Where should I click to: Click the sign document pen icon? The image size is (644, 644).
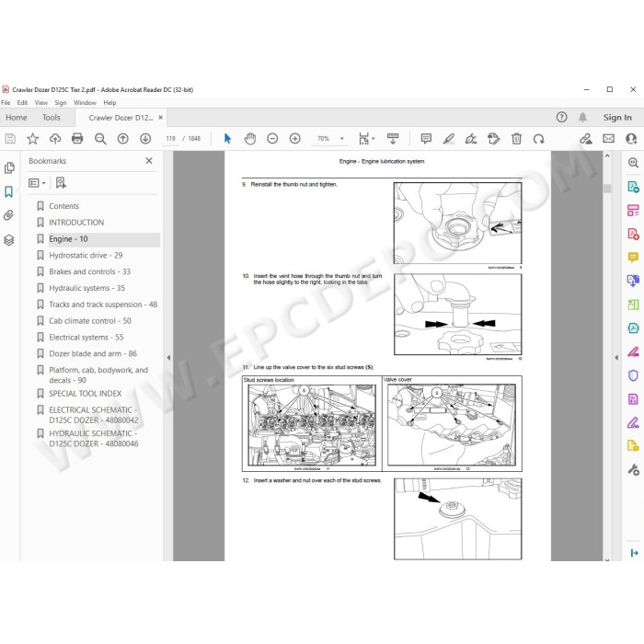coord(471,139)
